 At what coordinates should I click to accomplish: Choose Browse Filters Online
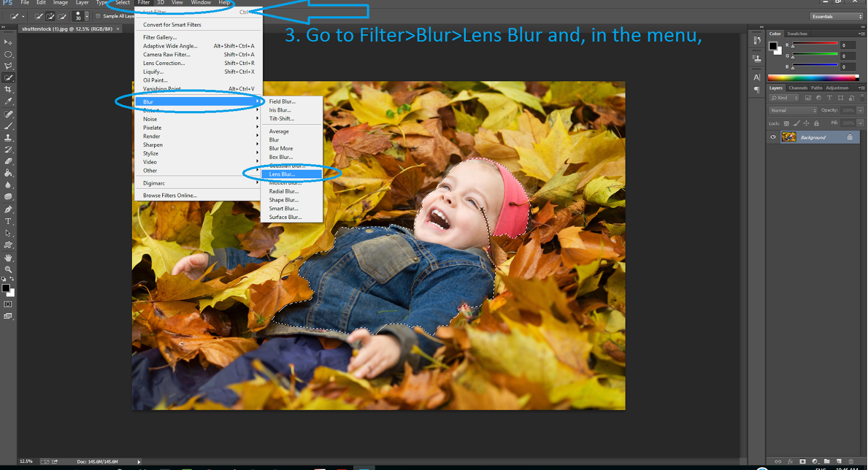[x=199, y=196]
